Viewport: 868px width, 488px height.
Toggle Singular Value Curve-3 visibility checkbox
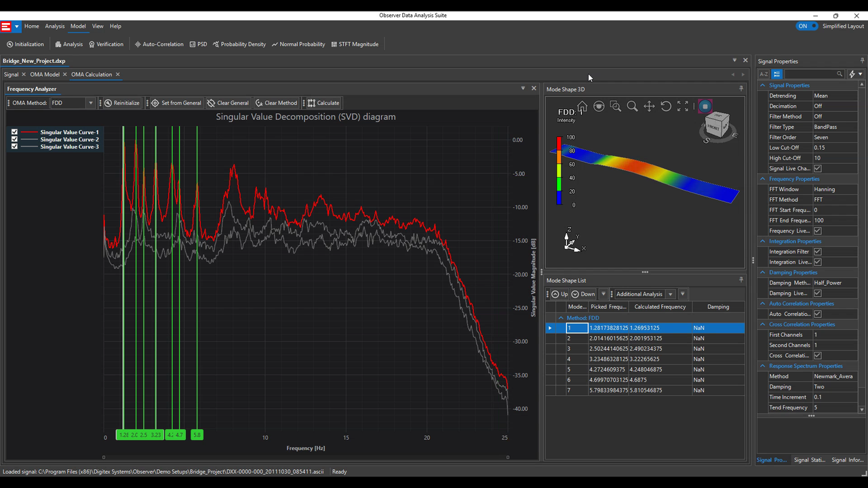click(x=14, y=146)
